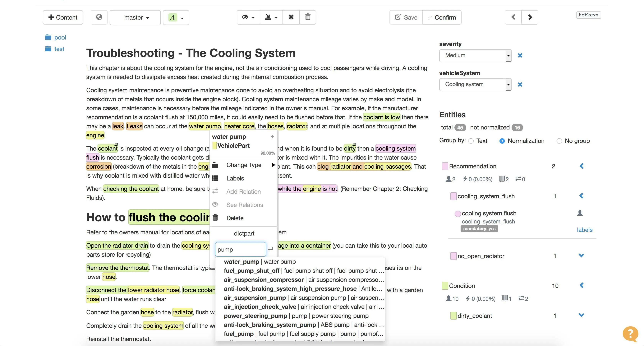This screenshot has height=346, width=644.
Task: Select Group by Normalization radio button
Action: click(x=502, y=141)
